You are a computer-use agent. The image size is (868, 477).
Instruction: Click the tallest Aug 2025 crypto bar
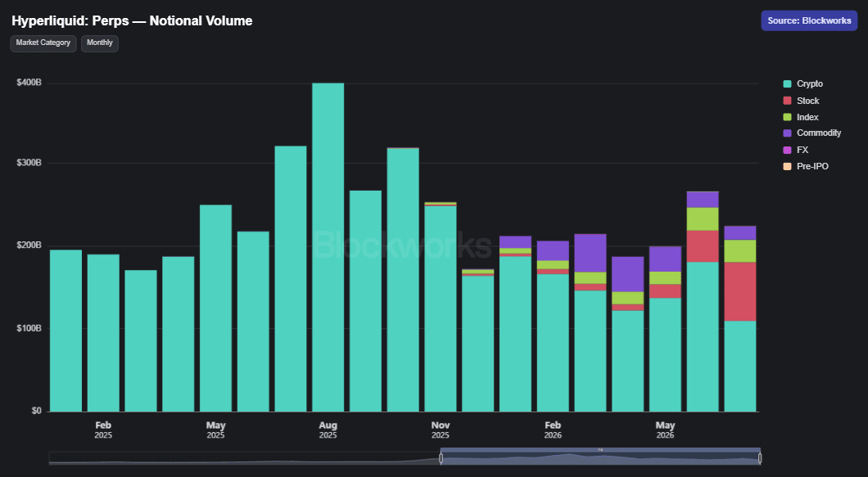point(328,247)
